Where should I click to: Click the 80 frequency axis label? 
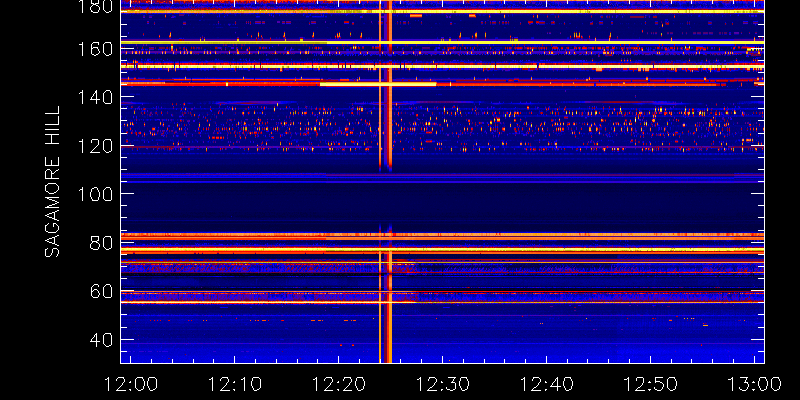[x=102, y=242]
